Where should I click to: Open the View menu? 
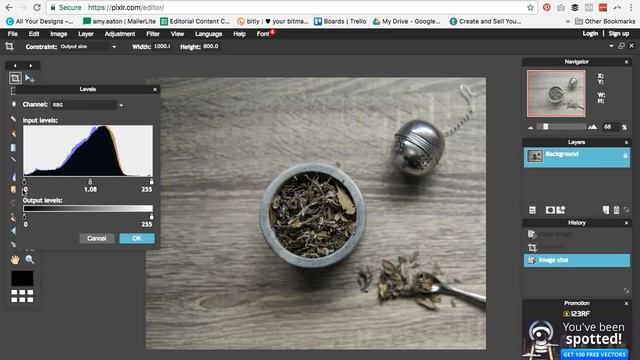(x=177, y=34)
